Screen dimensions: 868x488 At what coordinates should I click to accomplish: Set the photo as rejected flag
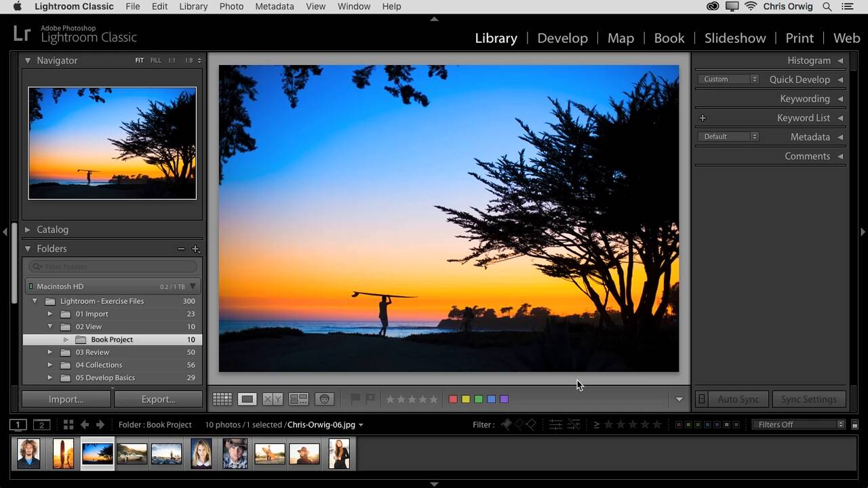point(370,399)
